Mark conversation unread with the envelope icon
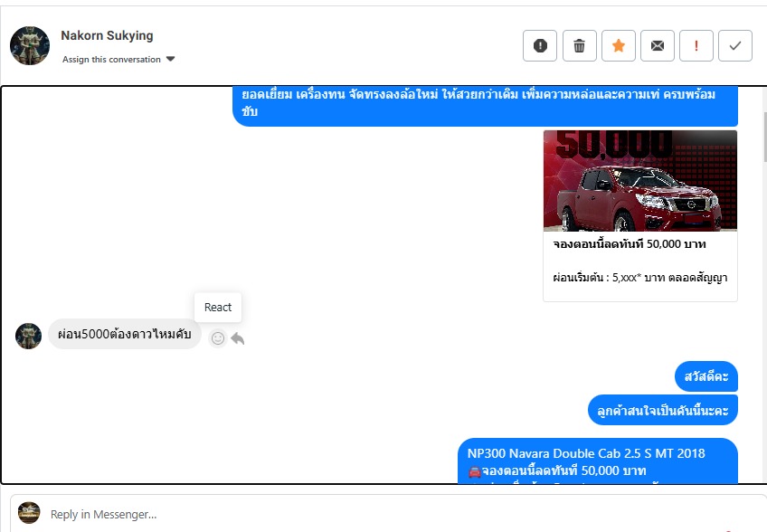The image size is (767, 532). [658, 45]
